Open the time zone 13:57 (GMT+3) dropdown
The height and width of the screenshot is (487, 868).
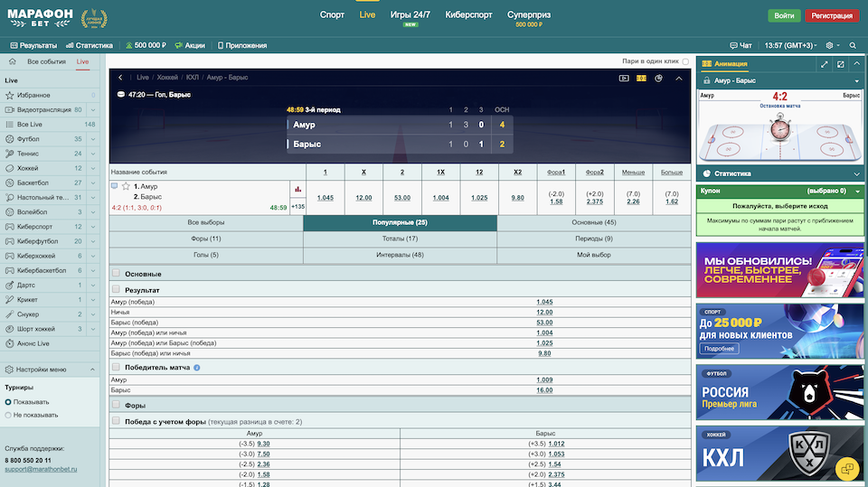pyautogui.click(x=790, y=45)
